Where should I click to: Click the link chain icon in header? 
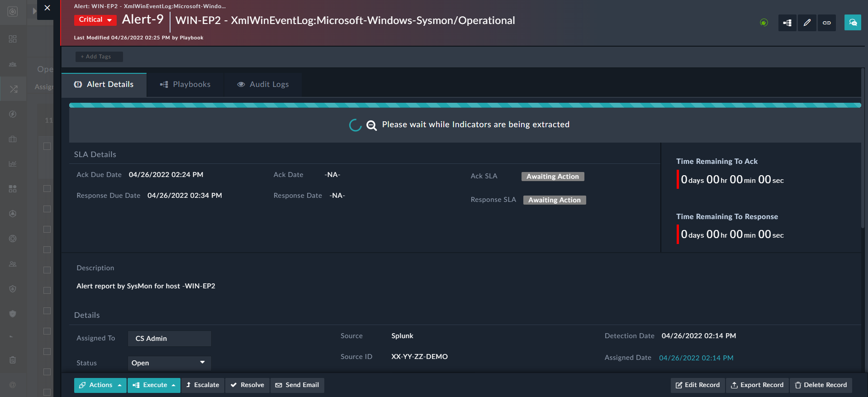tap(826, 23)
